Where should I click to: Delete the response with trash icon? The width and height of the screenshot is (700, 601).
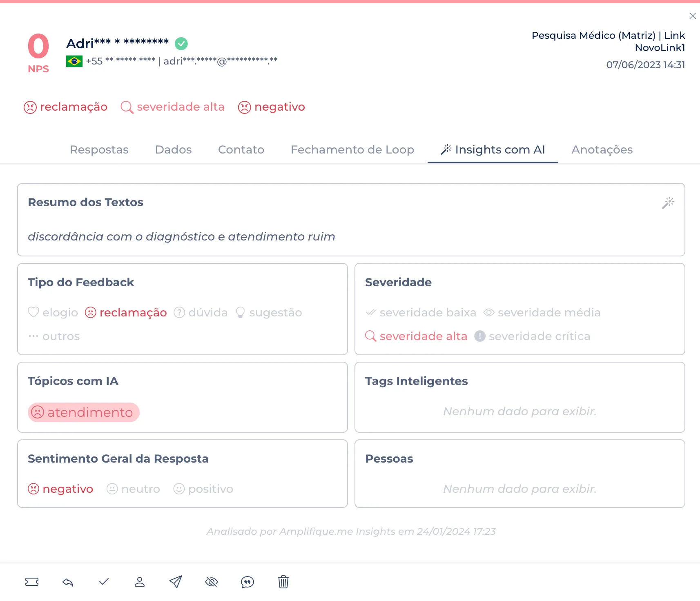click(x=283, y=582)
